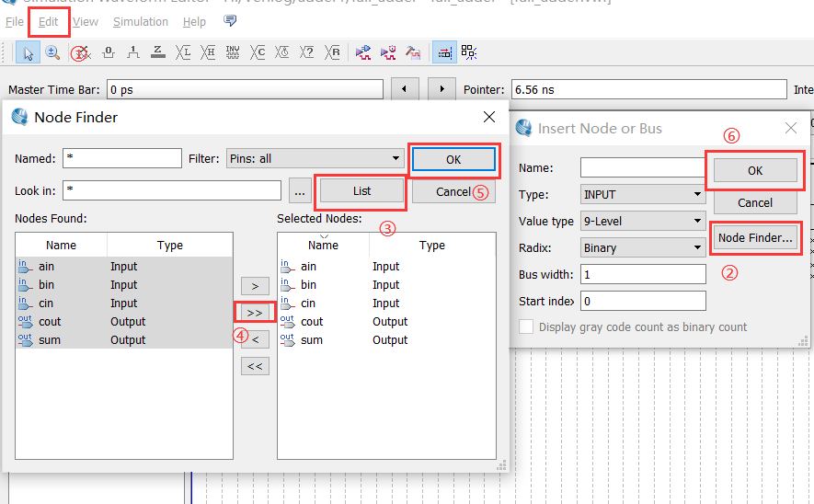Move Master Time Bar to next transition
The image size is (814, 504).
[441, 89]
